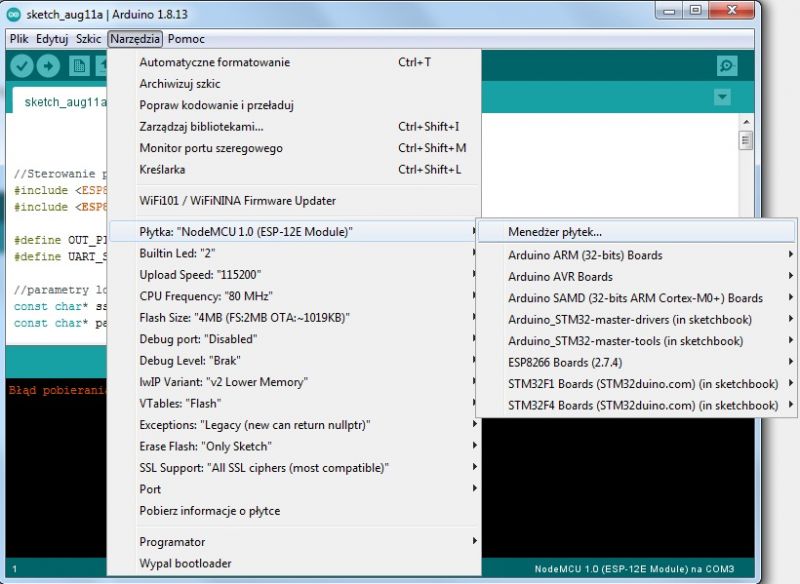Close the Arduino window
The height and width of the screenshot is (584, 800).
pos(731,10)
